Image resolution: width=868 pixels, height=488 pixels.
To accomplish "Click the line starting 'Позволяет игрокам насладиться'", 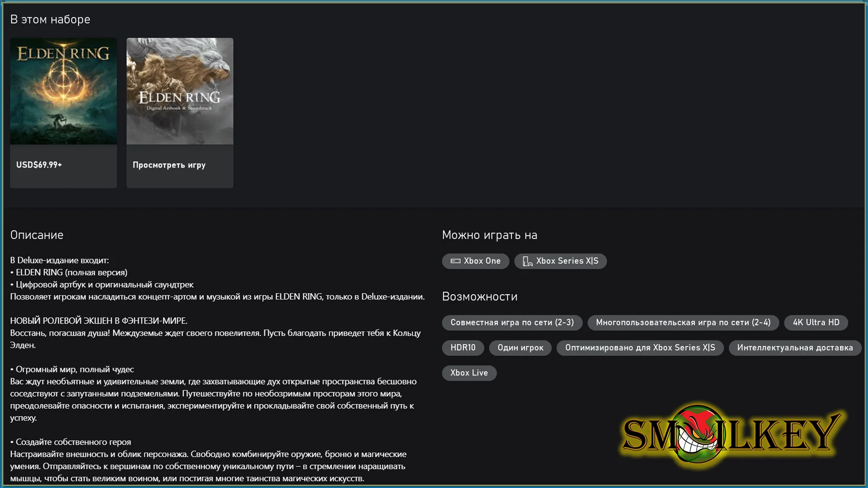I will pyautogui.click(x=217, y=297).
